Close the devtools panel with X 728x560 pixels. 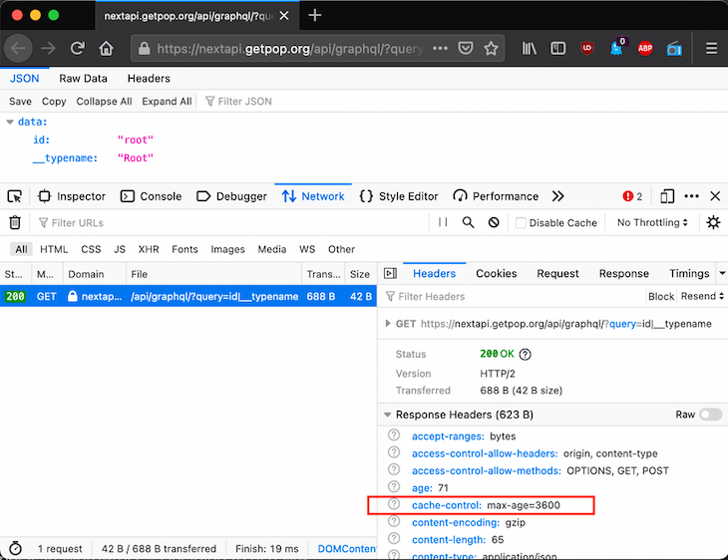(715, 196)
